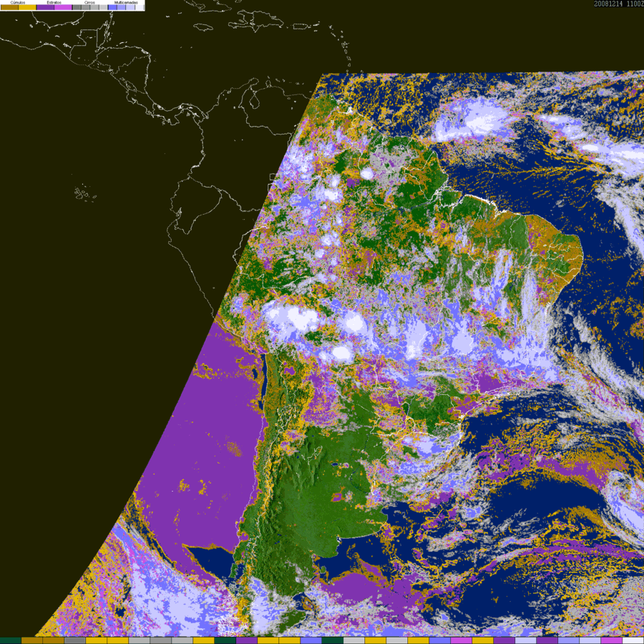Pick the second-darkest gray Cirros swatch
The width and height of the screenshot is (644, 644).
(x=85, y=7)
